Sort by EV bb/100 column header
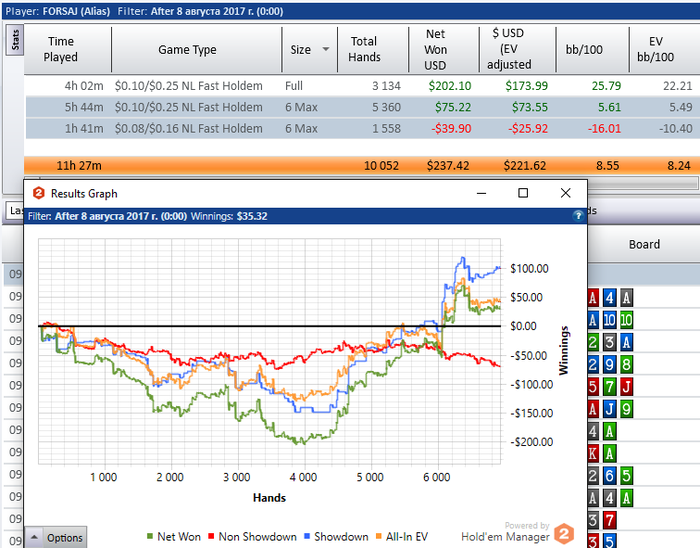The width and height of the screenshot is (700, 548). tap(655, 49)
